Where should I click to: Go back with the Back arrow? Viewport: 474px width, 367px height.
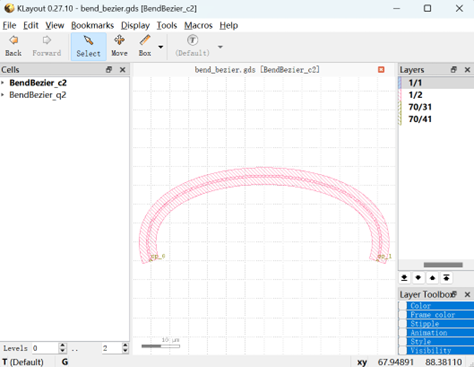pos(13,46)
